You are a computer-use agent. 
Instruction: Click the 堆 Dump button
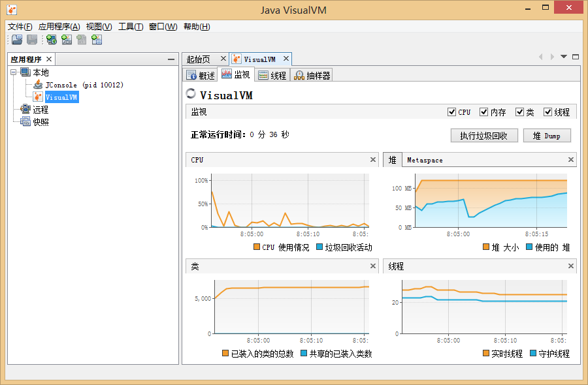[547, 136]
